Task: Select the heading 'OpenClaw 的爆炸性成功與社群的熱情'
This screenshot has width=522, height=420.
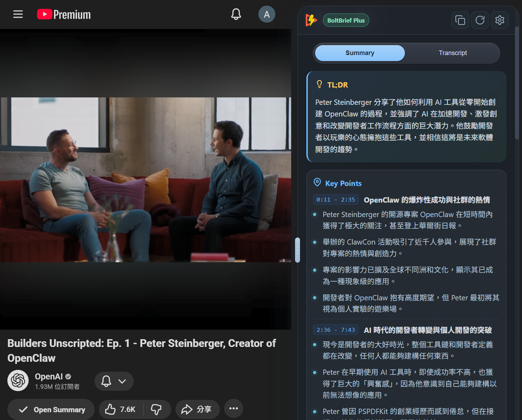Action: pyautogui.click(x=427, y=200)
